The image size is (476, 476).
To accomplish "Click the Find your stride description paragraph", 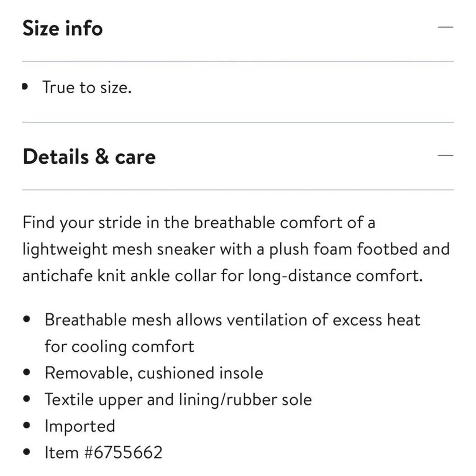I will coord(236,249).
